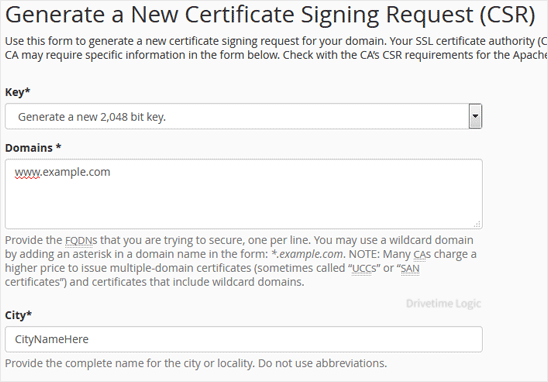Click the SAN abbreviation in help text
The image size is (548, 382).
(x=410, y=268)
